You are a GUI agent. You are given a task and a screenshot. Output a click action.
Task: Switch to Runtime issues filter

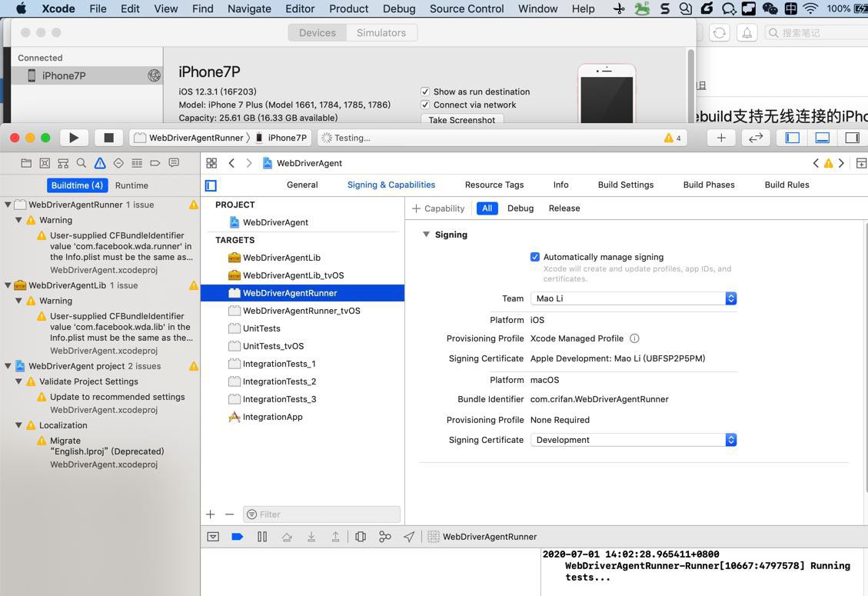(131, 185)
